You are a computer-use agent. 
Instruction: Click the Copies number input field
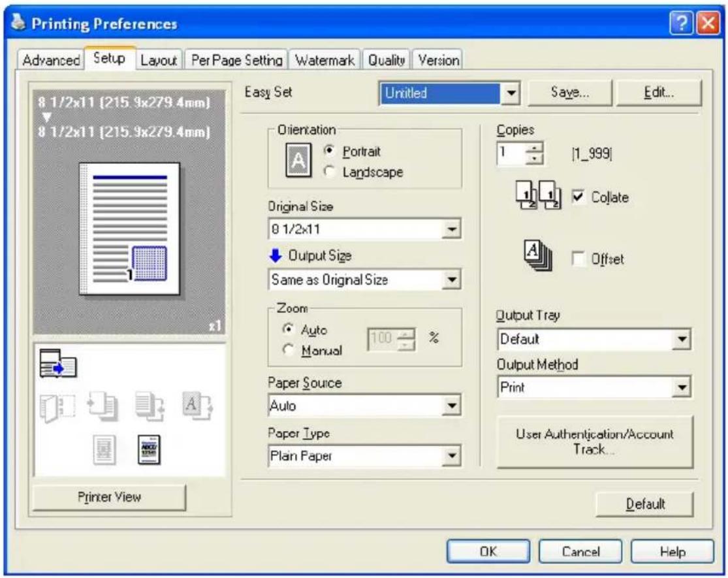[512, 153]
